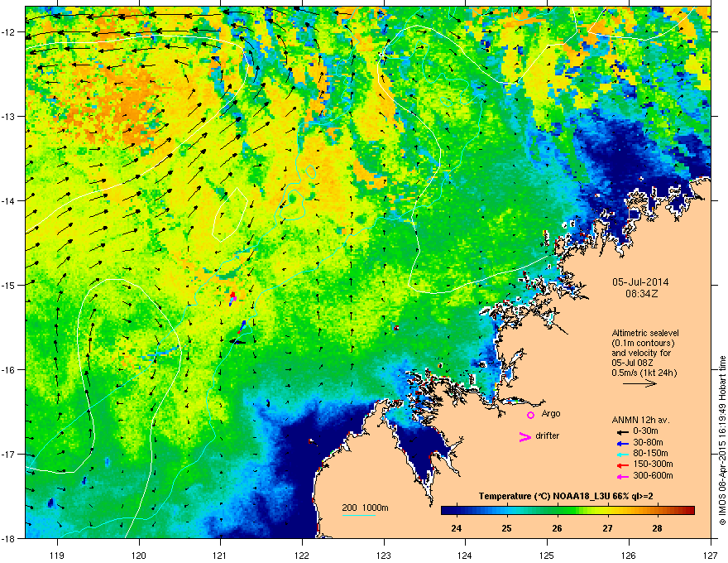Click the latitude axis label -18
Image resolution: width=728 pixels, height=563 pixels.
[x=8, y=538]
